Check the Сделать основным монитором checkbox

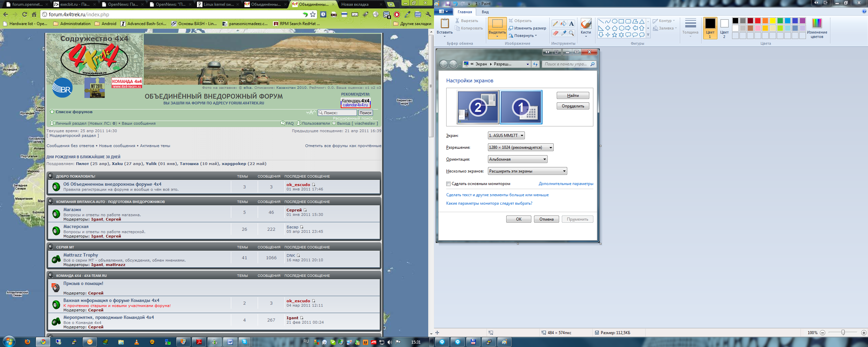tap(448, 184)
